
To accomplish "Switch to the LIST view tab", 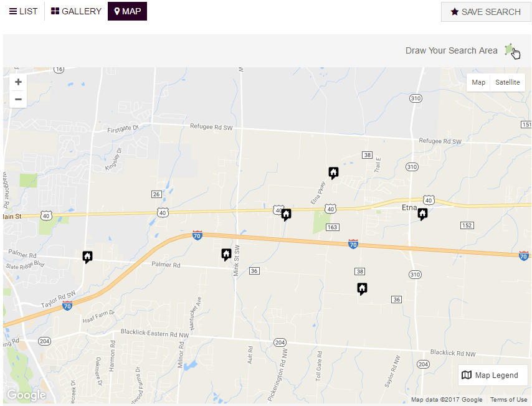I will (23, 11).
